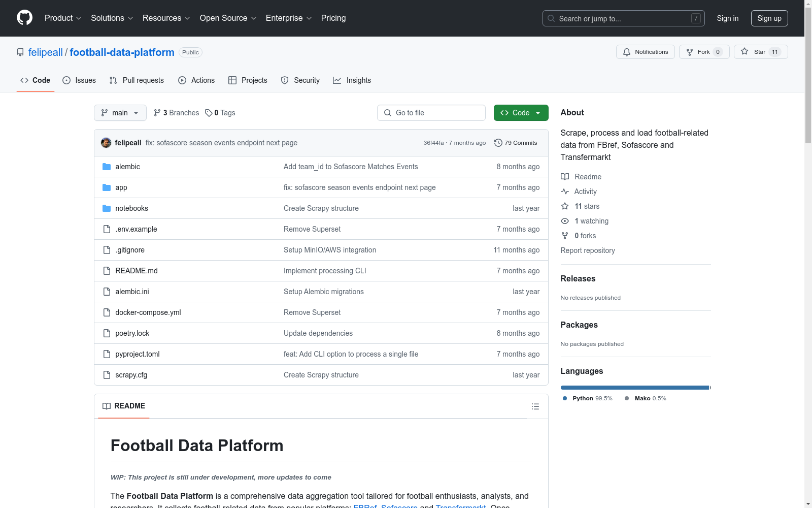This screenshot has height=508, width=812.
Task: Click the tag icon next to 0 Tags
Action: tap(209, 113)
